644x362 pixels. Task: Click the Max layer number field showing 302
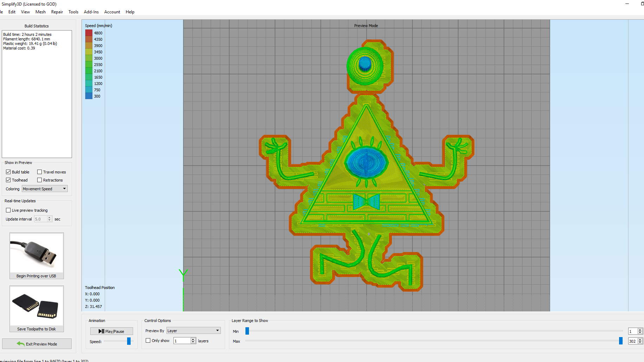(633, 341)
